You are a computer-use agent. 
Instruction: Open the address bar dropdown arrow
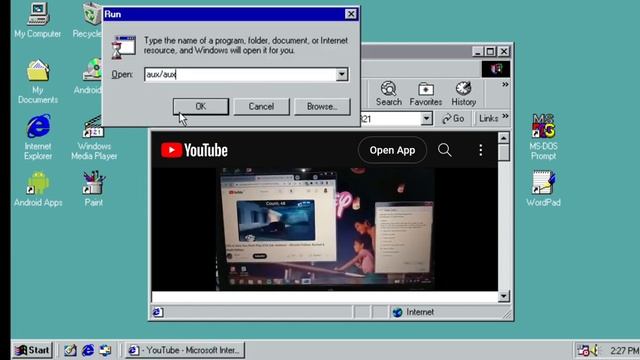(427, 118)
